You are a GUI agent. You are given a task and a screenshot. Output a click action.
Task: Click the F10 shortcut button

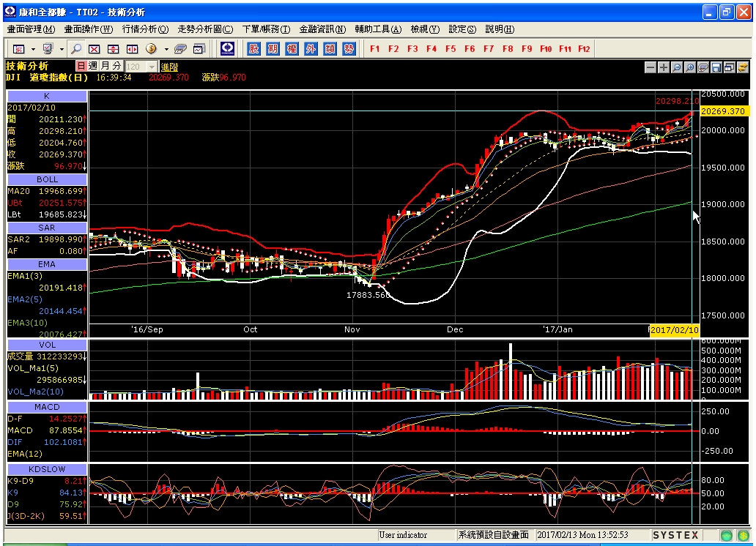pos(546,49)
